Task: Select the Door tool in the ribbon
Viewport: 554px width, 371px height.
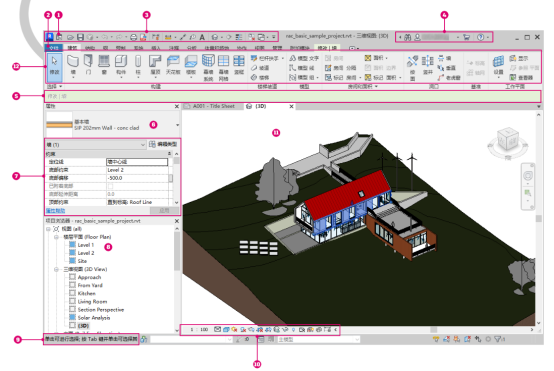Action: tap(88, 64)
